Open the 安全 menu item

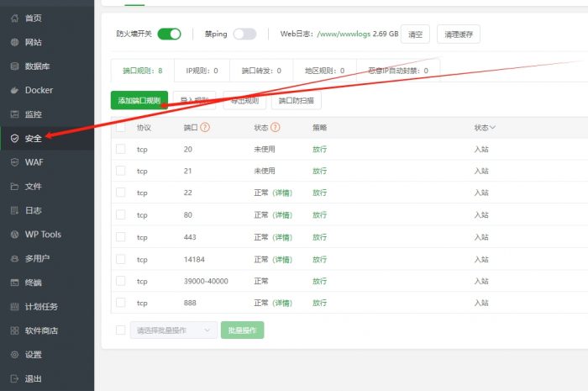click(47, 139)
